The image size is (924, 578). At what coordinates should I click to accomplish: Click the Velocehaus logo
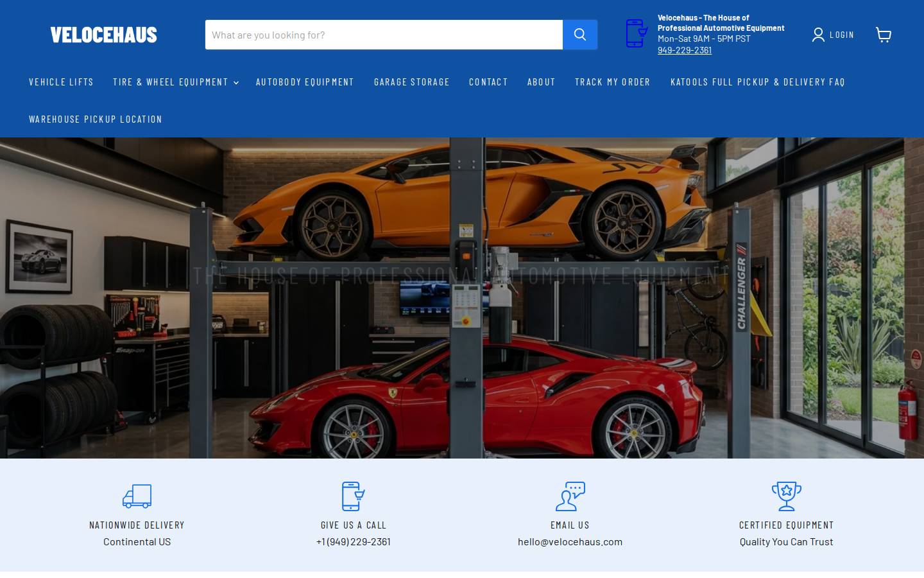click(x=103, y=35)
